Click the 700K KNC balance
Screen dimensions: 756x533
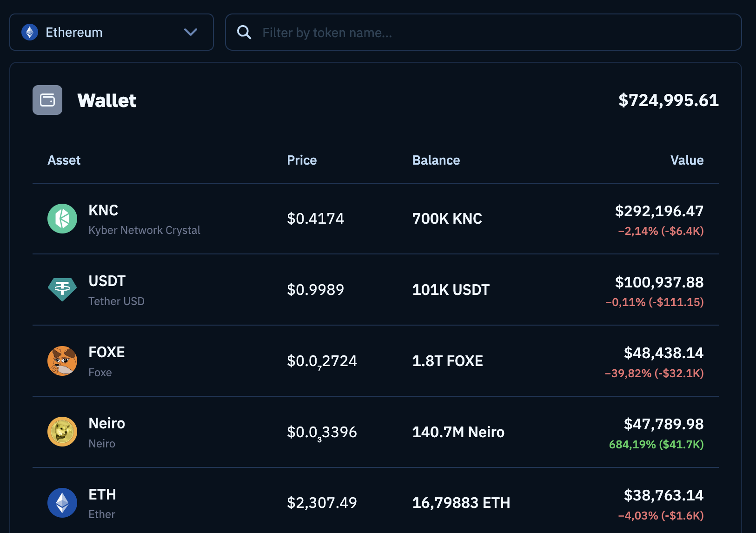tap(447, 219)
